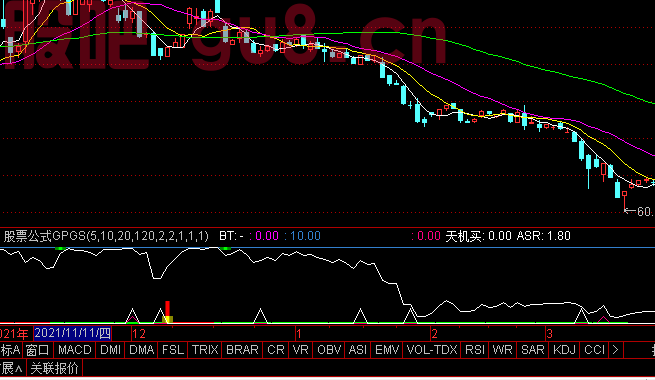Open the CCI indicator tab
This screenshot has height=380, width=655.
(x=594, y=350)
